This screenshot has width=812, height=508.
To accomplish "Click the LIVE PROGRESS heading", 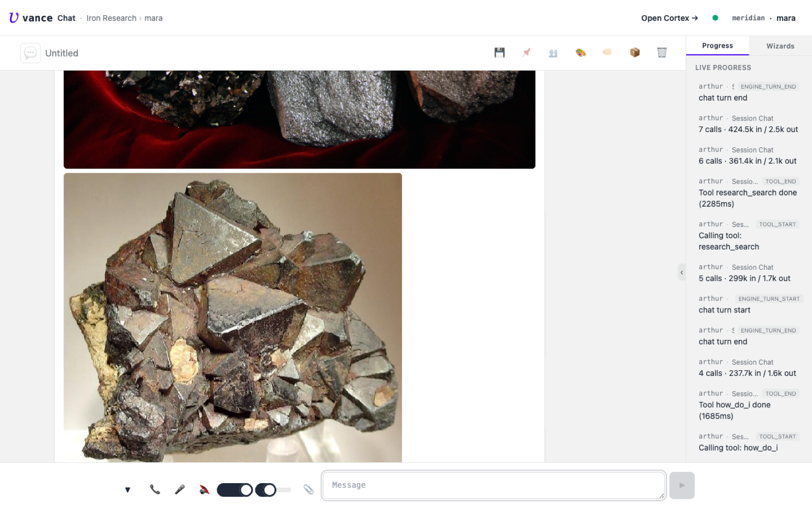I will [723, 68].
